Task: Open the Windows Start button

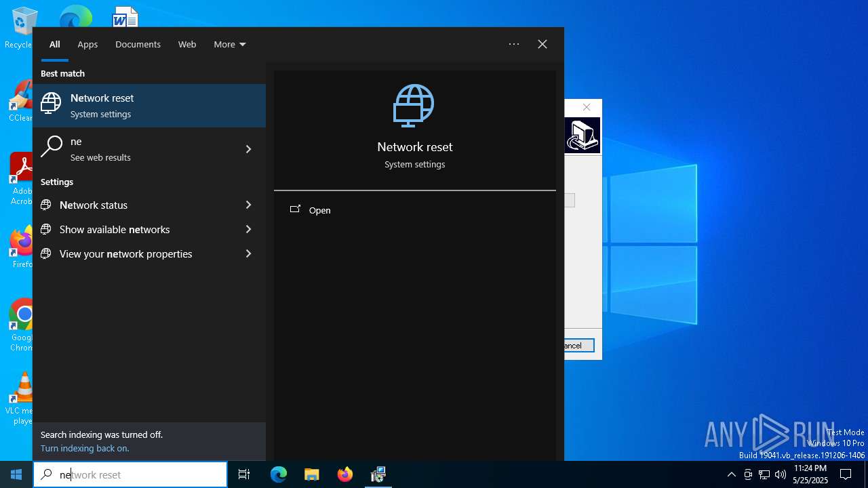Action: click(x=16, y=474)
